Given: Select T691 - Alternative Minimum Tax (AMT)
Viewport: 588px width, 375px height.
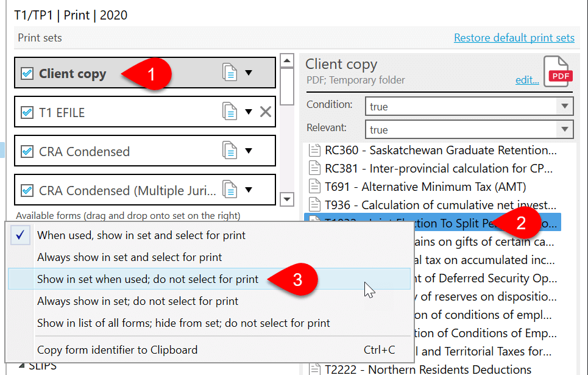Looking at the screenshot, I should pyautogui.click(x=425, y=187).
